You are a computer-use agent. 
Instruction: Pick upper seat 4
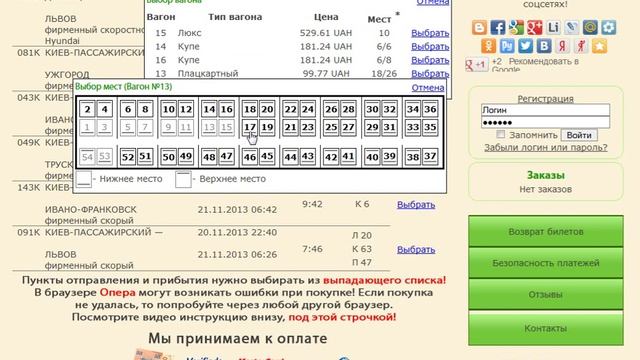coord(104,109)
